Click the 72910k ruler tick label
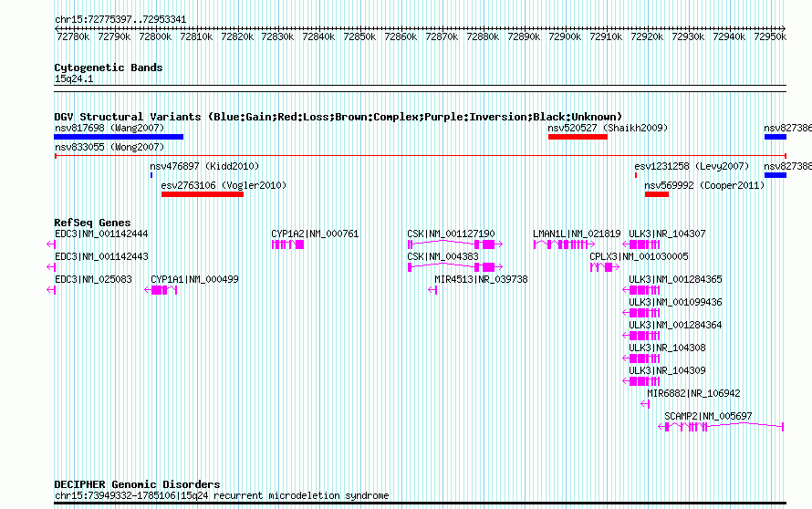 (x=606, y=36)
